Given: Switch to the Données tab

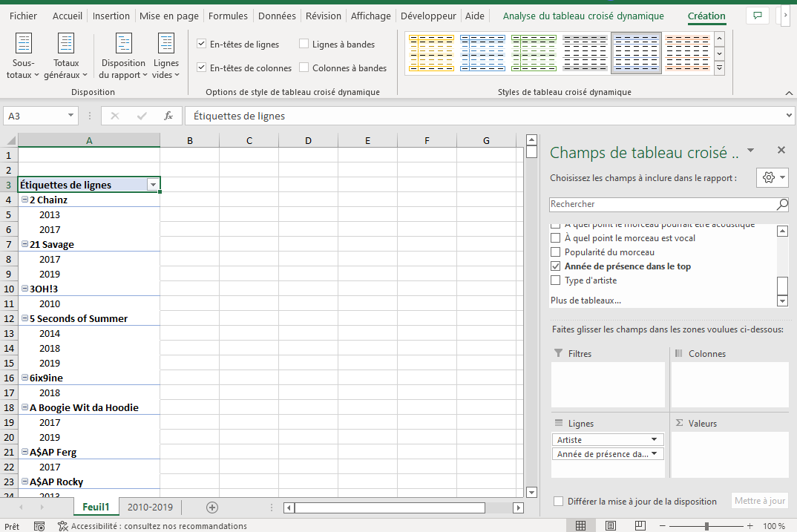Looking at the screenshot, I should [277, 16].
